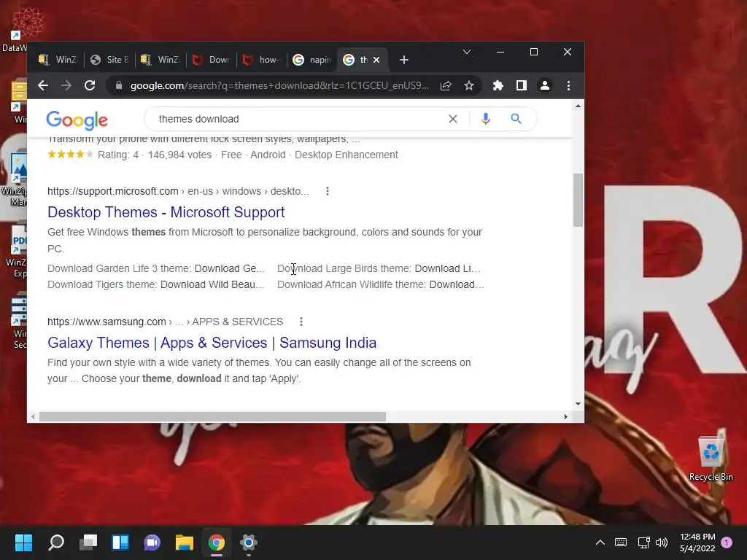This screenshot has width=747, height=560.
Task: Start voice search with the microphone icon
Action: (485, 119)
